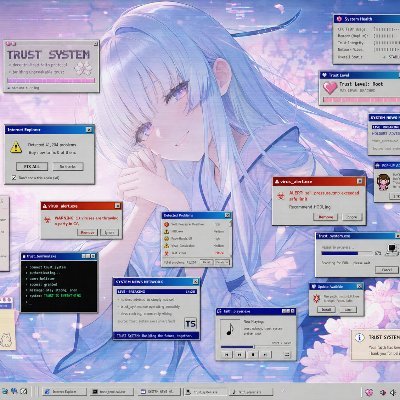Click the music note icon in media player
The height and width of the screenshot is (400, 400).
[230, 329]
